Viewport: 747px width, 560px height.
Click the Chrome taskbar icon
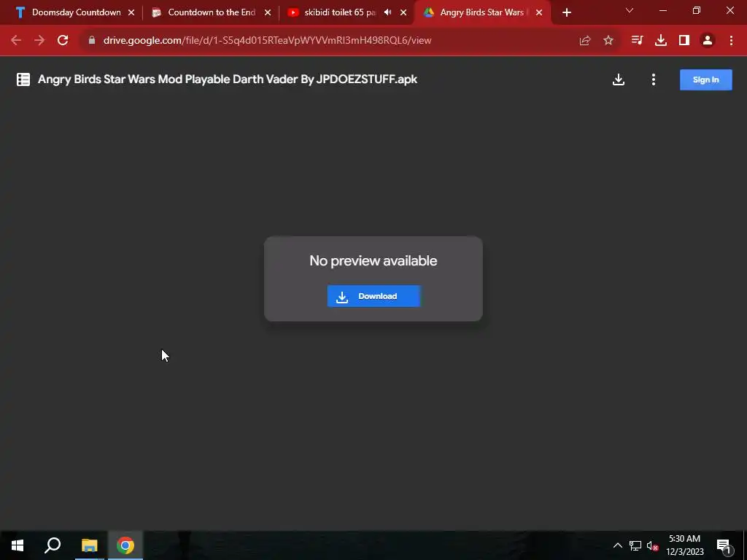coord(125,545)
